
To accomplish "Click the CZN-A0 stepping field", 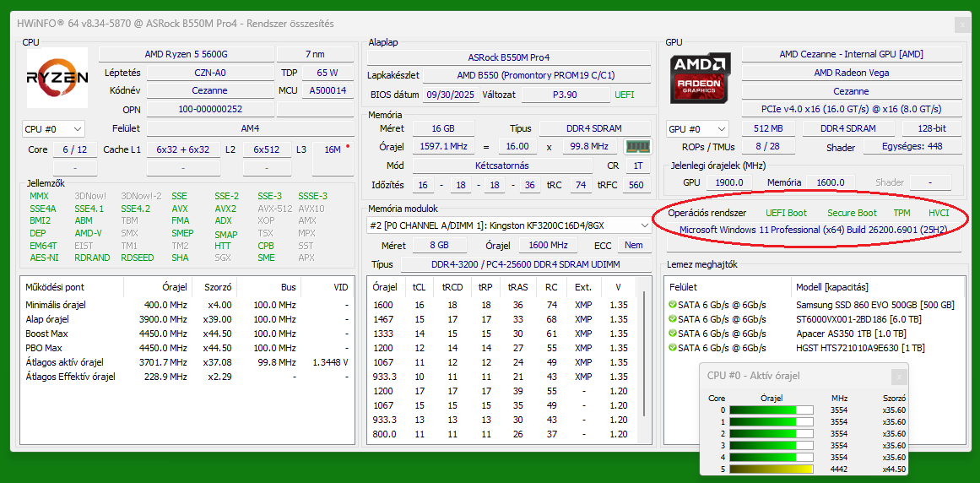I will pos(210,73).
